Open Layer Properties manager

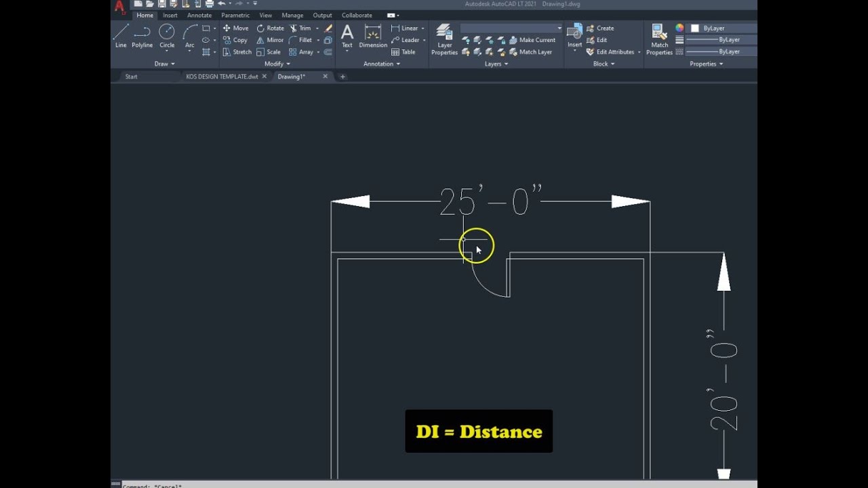(445, 39)
